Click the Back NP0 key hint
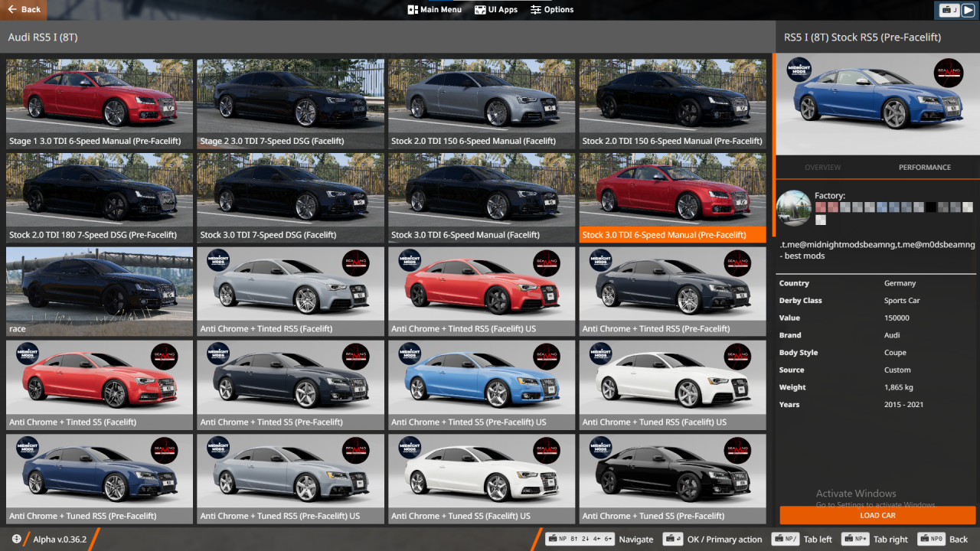 click(931, 539)
